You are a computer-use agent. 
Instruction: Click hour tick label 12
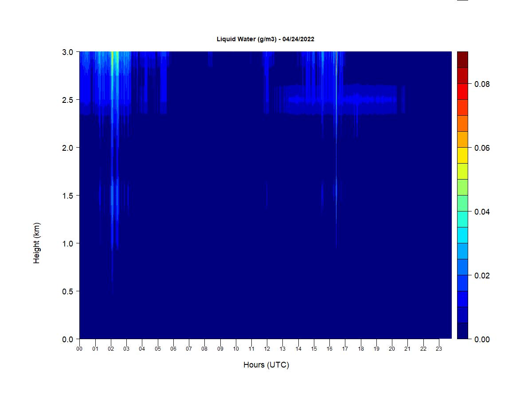click(267, 349)
